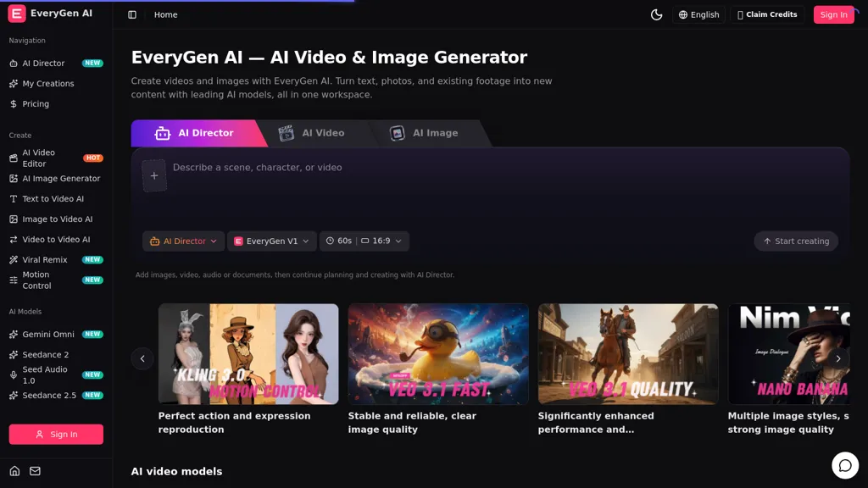Open My Creations in sidebar
This screenshot has height=488, width=868.
click(56, 84)
